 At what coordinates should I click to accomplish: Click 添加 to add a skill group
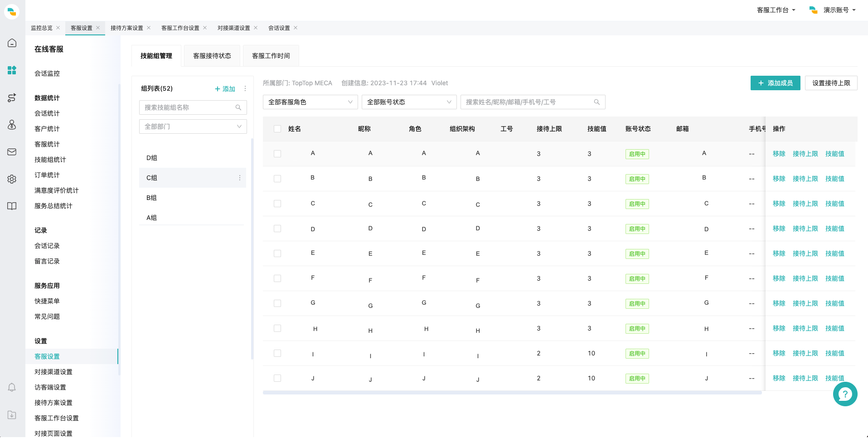pyautogui.click(x=225, y=89)
